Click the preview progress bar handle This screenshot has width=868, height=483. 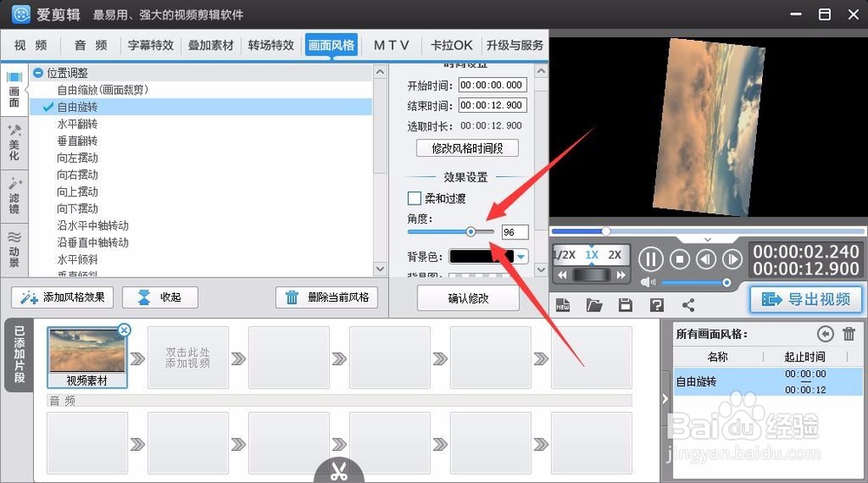tap(606, 231)
